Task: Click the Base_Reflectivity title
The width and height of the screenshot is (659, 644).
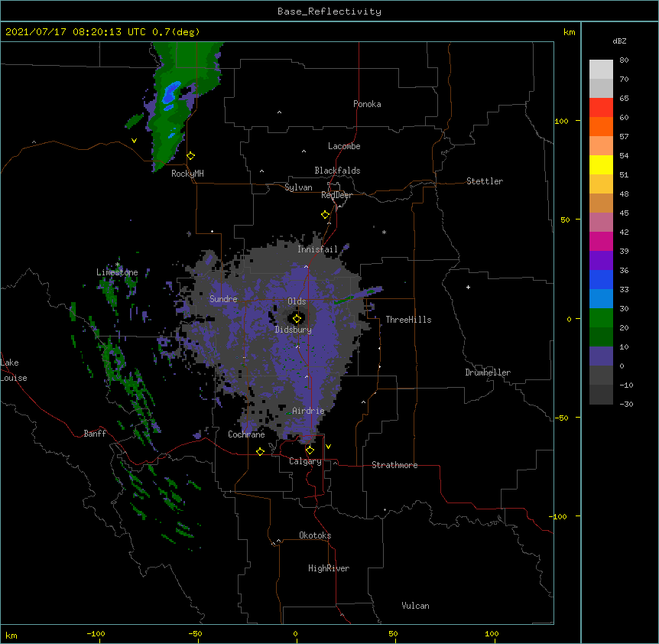Action: pos(329,11)
